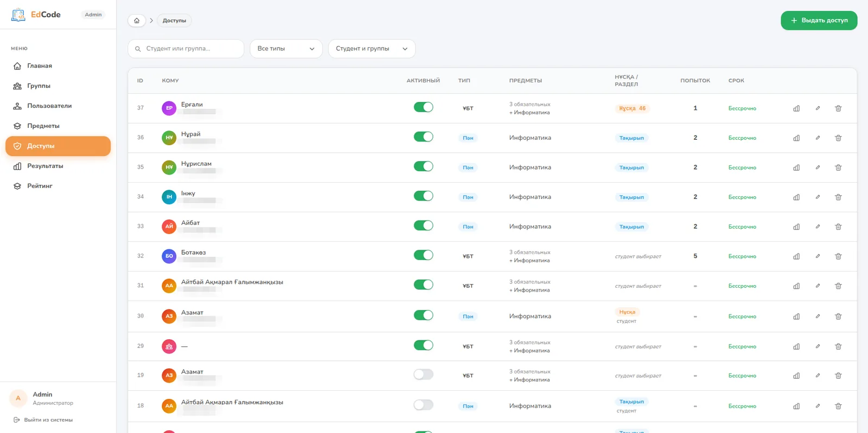Edit access row 34 Іңжу
Viewport: 868px width, 433px height.
[818, 197]
